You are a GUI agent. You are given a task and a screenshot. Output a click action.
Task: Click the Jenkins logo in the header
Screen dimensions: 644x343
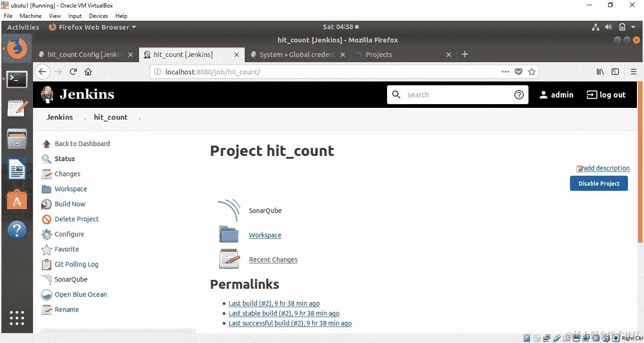coord(78,94)
